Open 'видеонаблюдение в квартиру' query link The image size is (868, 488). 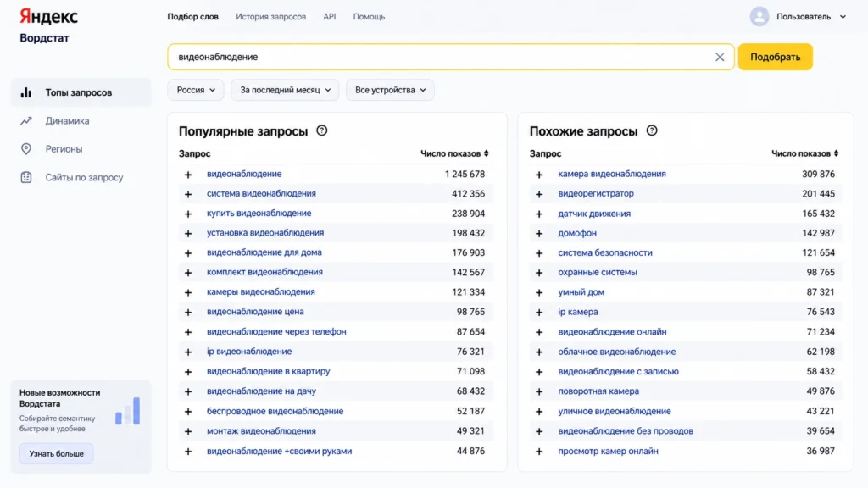268,371
